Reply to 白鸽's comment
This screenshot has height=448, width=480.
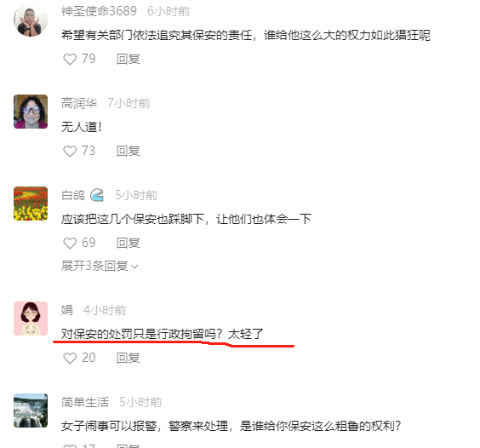(129, 244)
